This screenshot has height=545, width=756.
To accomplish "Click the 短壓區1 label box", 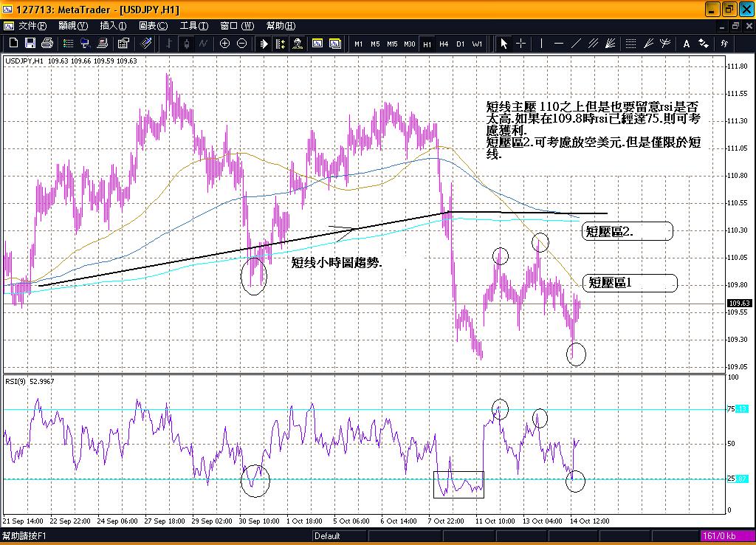I will coord(630,283).
